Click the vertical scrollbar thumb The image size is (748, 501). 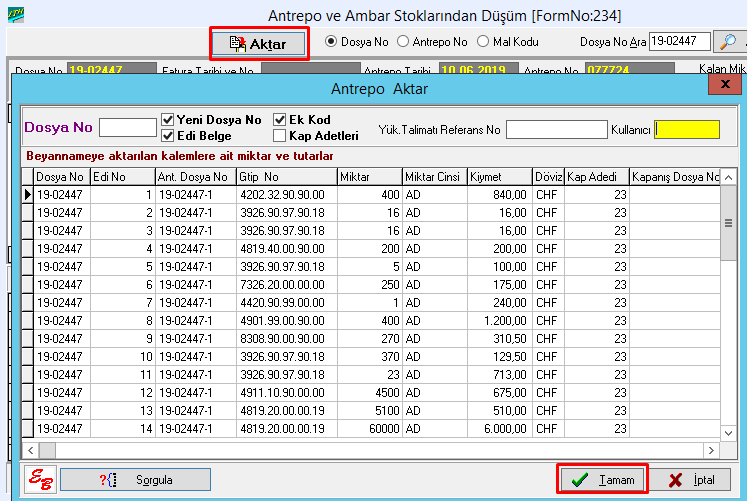tap(728, 223)
